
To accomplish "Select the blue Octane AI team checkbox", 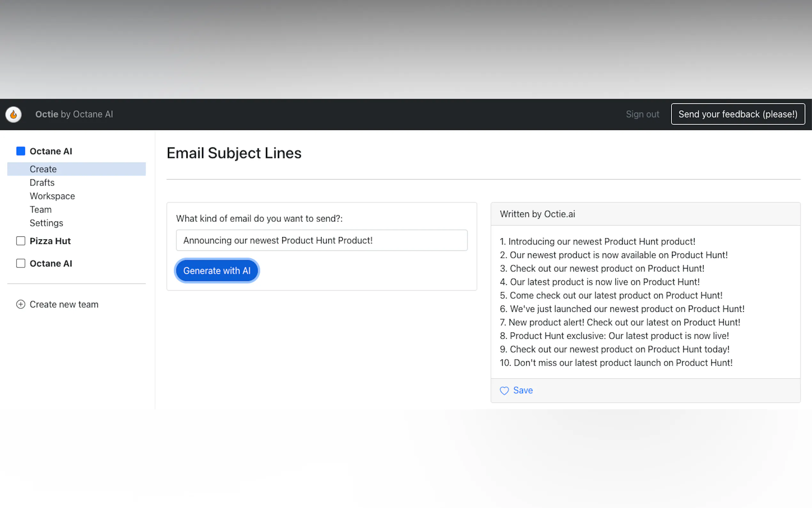I will (x=21, y=151).
